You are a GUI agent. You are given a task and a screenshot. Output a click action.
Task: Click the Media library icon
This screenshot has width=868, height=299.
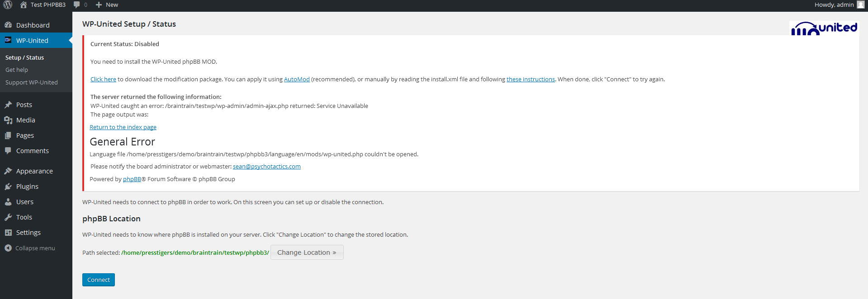tap(8, 120)
